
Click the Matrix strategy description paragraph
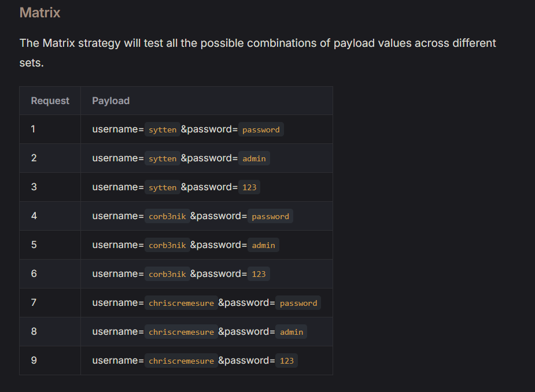click(x=257, y=53)
